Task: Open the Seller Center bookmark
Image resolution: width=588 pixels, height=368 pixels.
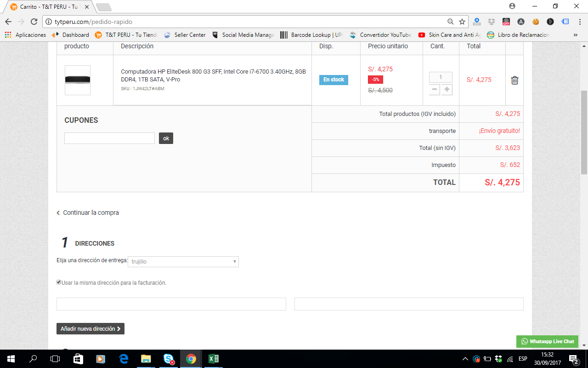Action: point(185,35)
